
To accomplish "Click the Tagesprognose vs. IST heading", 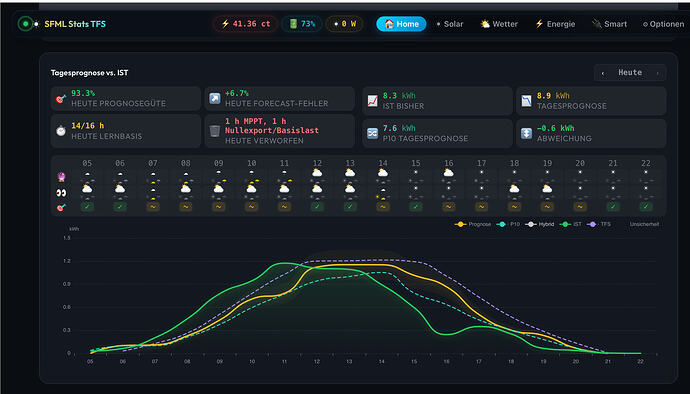I will (89, 73).
